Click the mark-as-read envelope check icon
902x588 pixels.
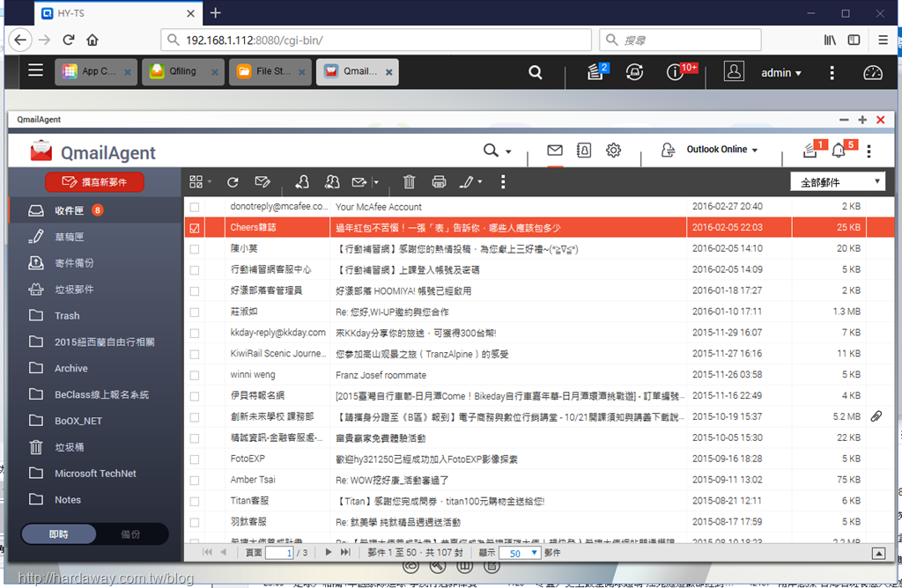pos(262,182)
